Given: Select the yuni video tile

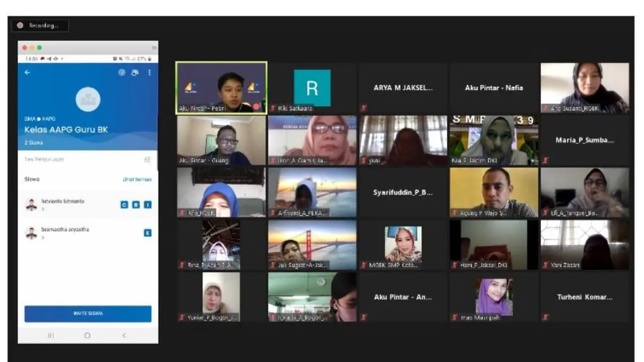Looking at the screenshot, I should pos(404,140).
